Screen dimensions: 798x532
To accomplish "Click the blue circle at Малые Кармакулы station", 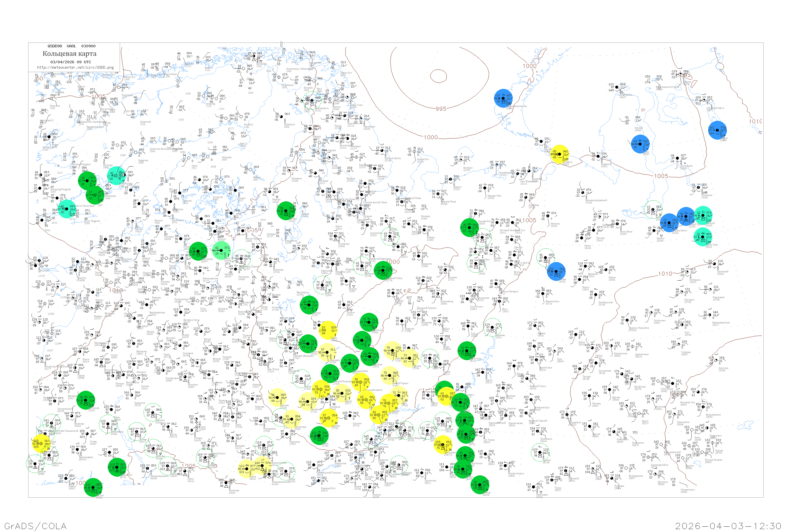I will [503, 98].
